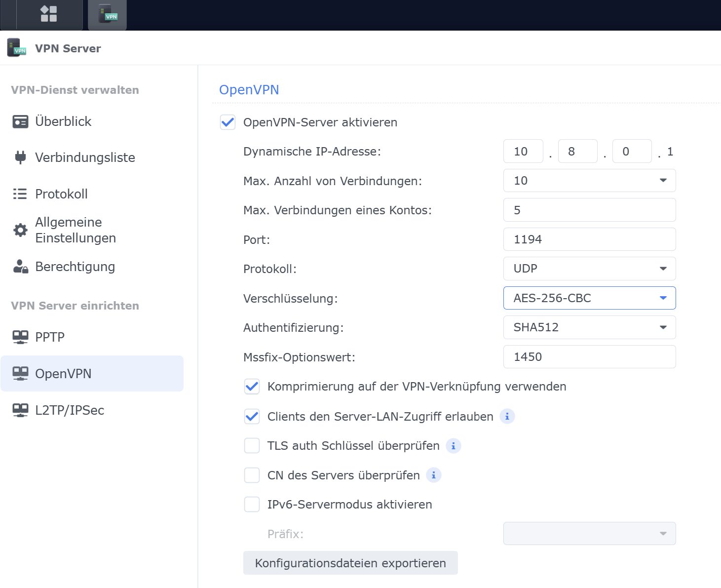Open the Protokoll UDP dropdown
721x588 pixels.
(589, 269)
